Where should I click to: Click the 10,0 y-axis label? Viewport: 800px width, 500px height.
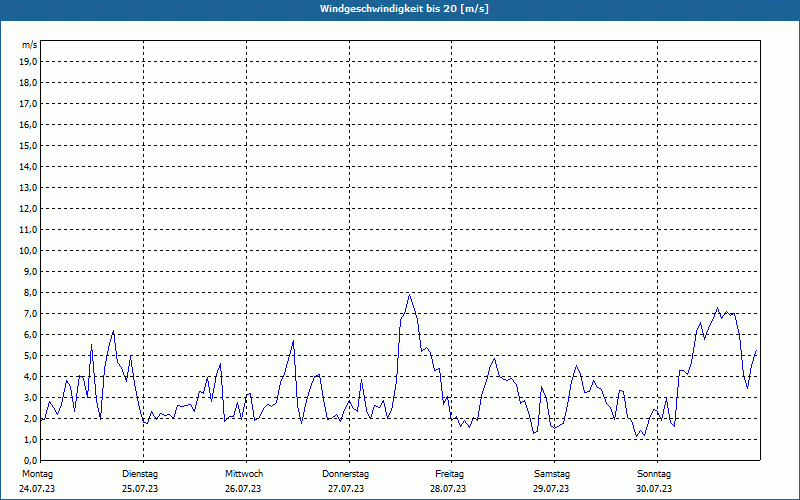pos(28,251)
